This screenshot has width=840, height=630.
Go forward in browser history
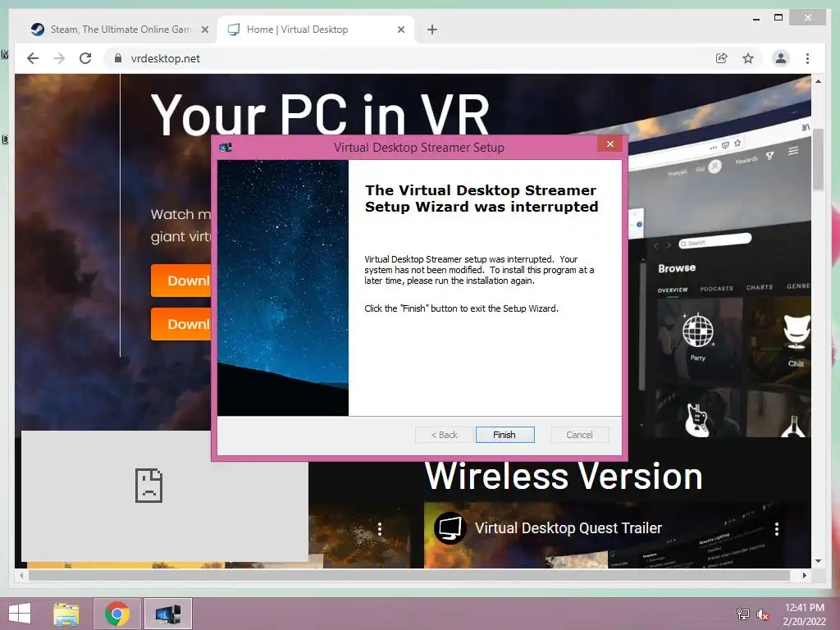[59, 58]
